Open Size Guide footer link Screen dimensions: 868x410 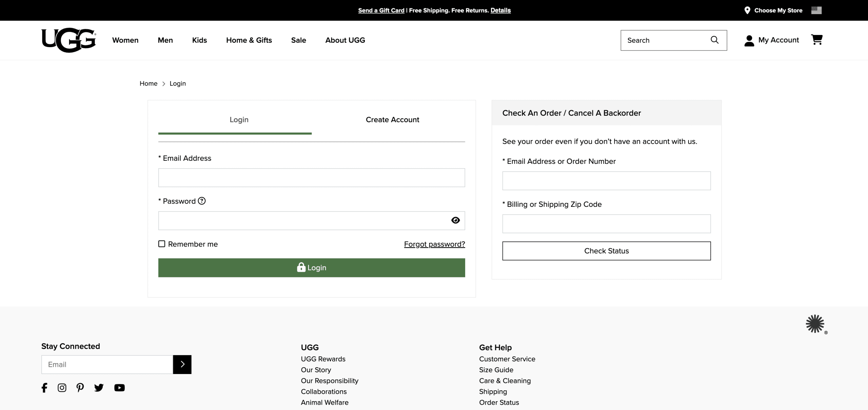coord(496,370)
